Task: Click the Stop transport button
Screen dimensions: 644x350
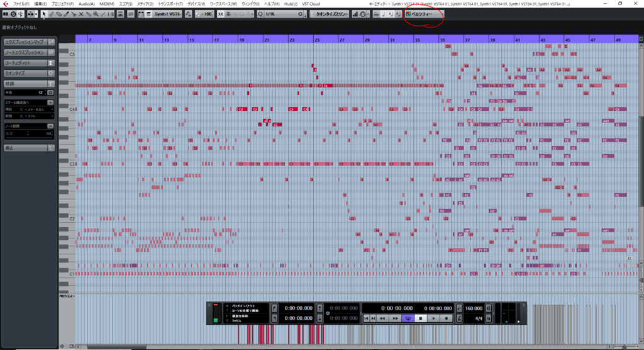Action: point(421,319)
